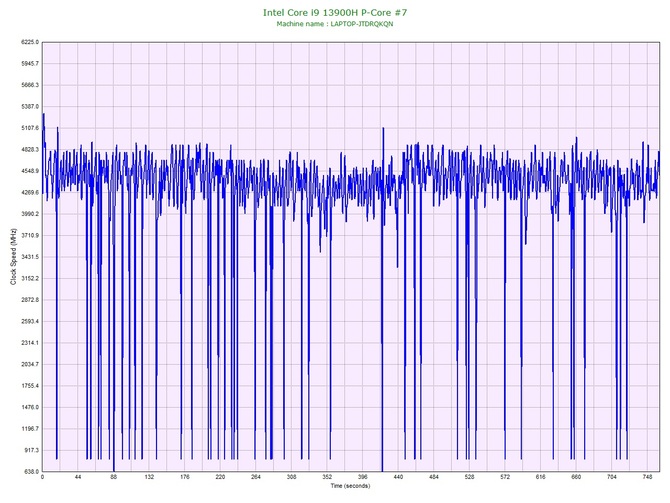Click the 4828.3 y-axis value
This screenshot has height=503, width=670.
point(30,150)
